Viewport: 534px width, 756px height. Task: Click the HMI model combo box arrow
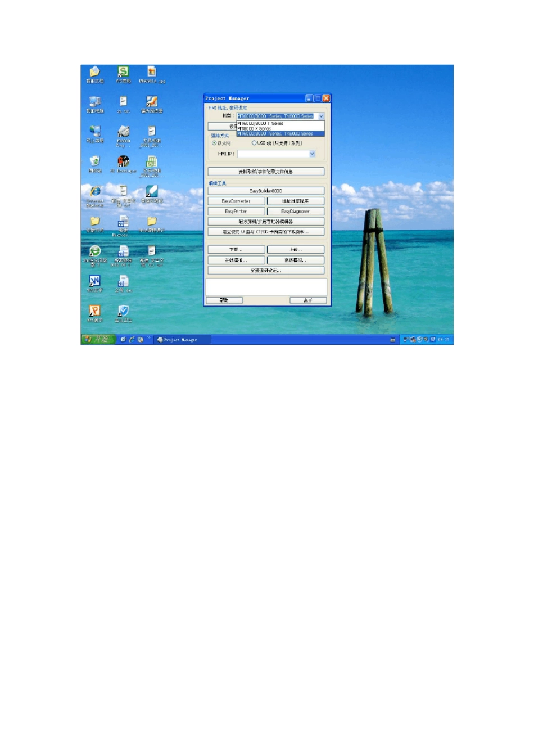coord(321,116)
